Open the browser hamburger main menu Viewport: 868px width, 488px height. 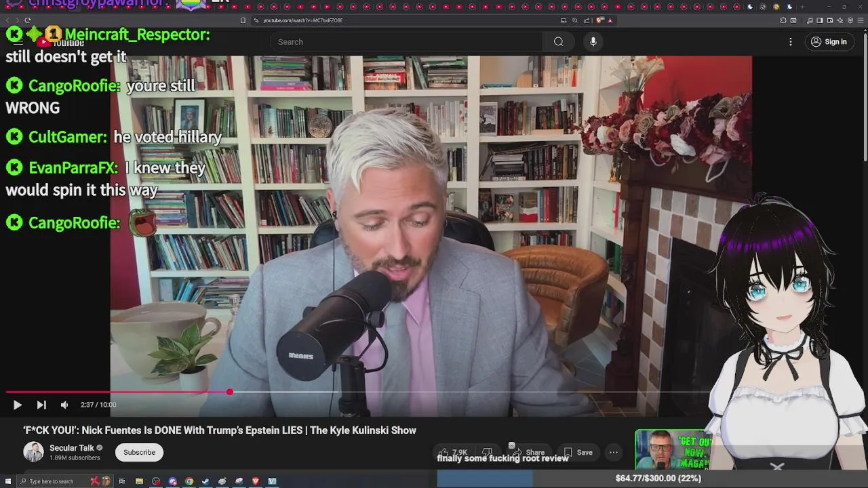click(x=860, y=20)
